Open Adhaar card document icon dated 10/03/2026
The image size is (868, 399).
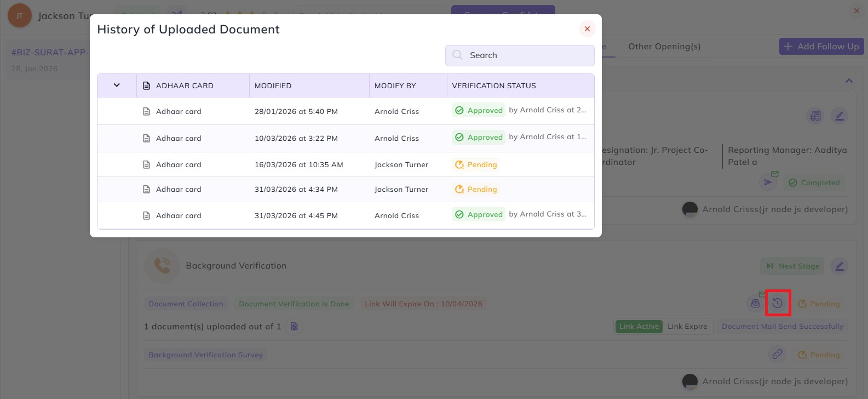pyautogui.click(x=146, y=138)
